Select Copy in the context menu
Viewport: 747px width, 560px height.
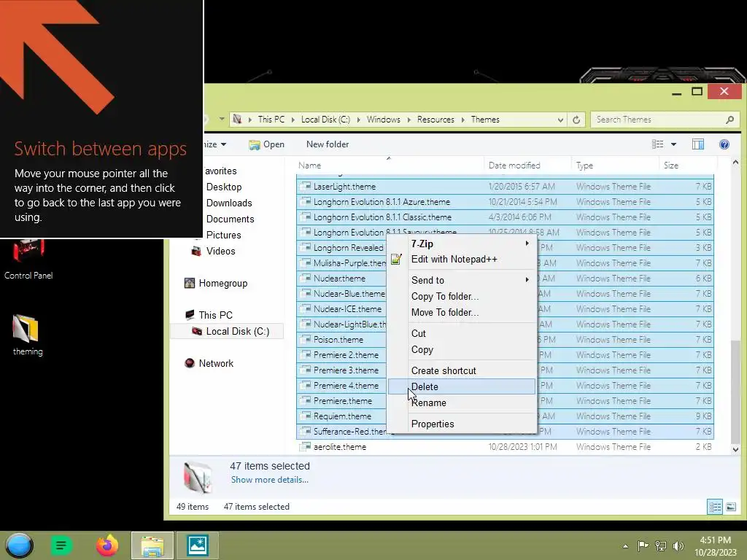461,349
